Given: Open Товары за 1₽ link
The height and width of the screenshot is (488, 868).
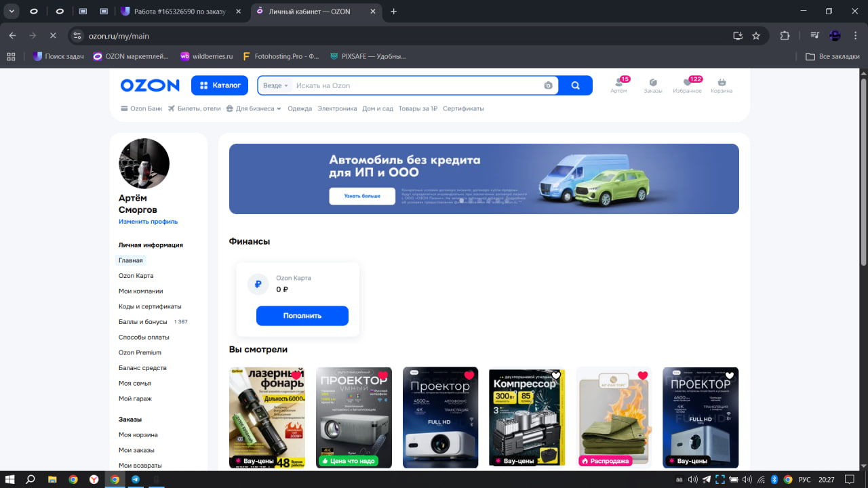Looking at the screenshot, I should click(418, 108).
